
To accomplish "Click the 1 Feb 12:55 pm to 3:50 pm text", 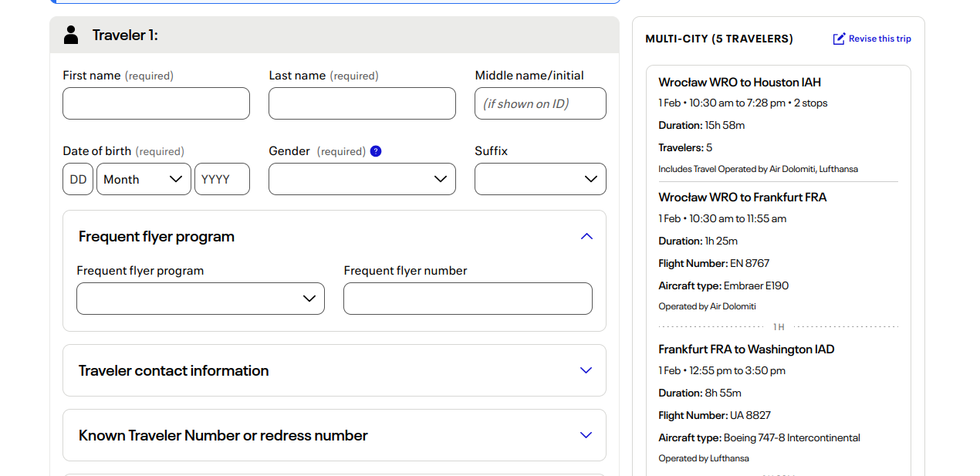I will tap(721, 370).
